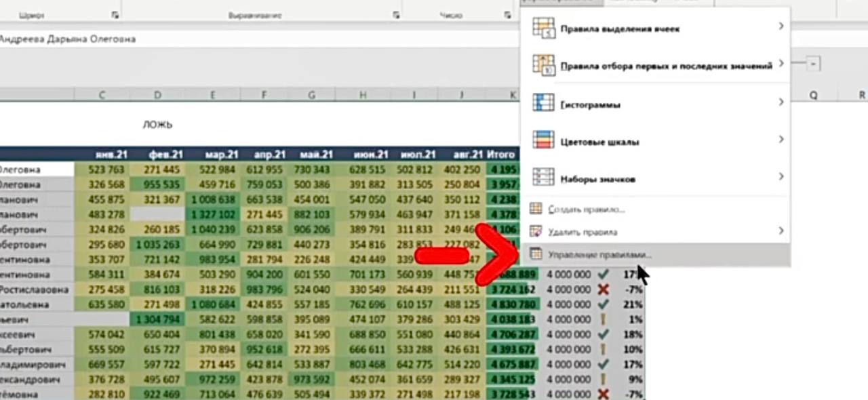
Task: Expand the Правила отбора первых значений submenu arrow
Action: (x=781, y=64)
